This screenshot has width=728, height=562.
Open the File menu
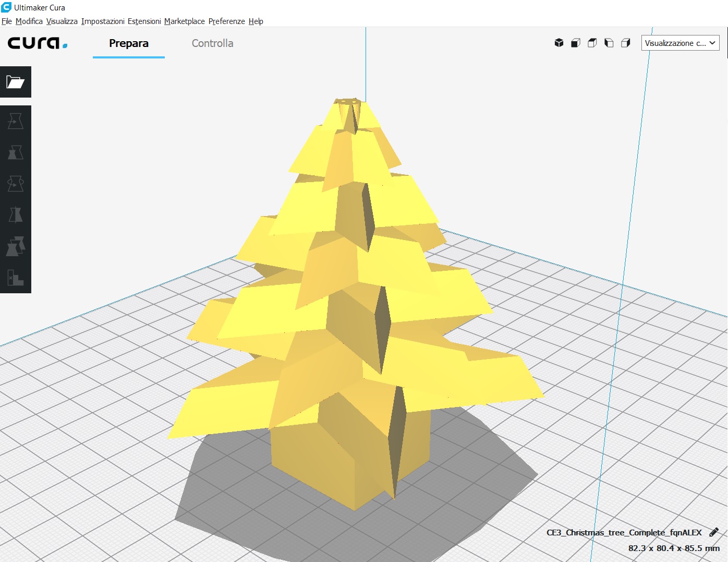pos(7,21)
